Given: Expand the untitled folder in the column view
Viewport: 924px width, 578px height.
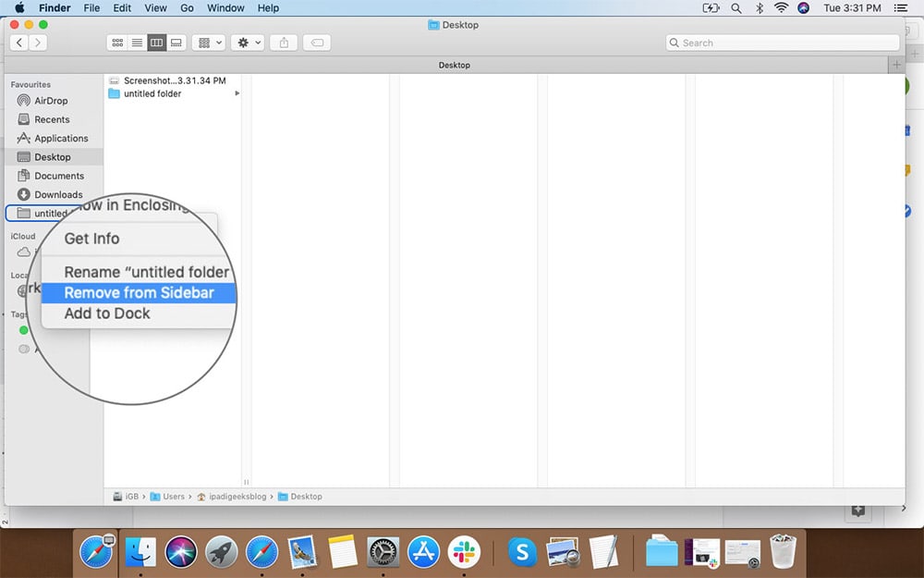Looking at the screenshot, I should [x=237, y=93].
